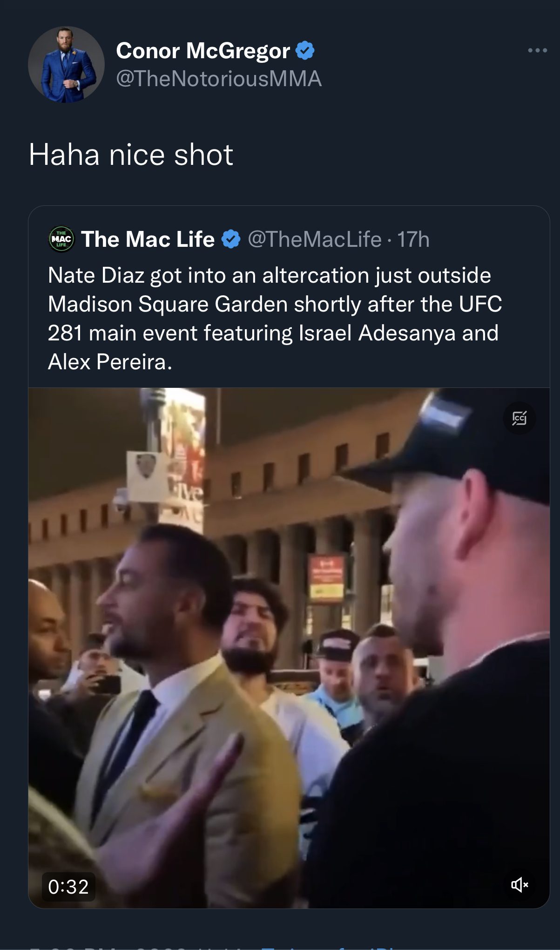
Task: Tap Conor McGregor's blue verified badge
Action: point(305,50)
